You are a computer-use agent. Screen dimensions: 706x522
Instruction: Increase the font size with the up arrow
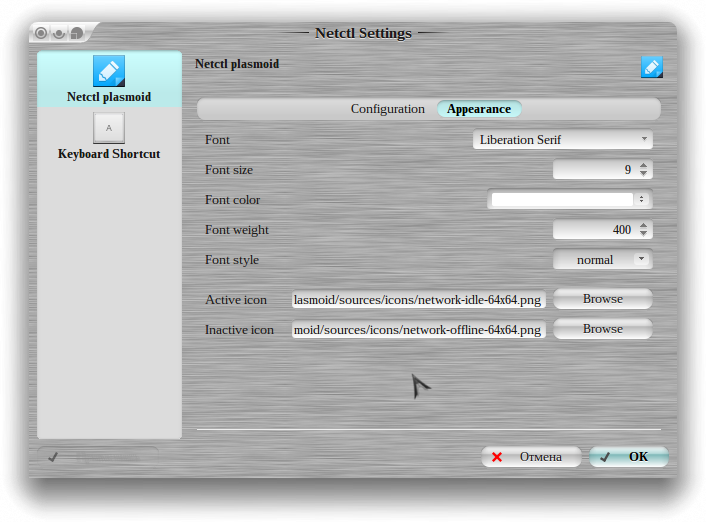tap(643, 166)
